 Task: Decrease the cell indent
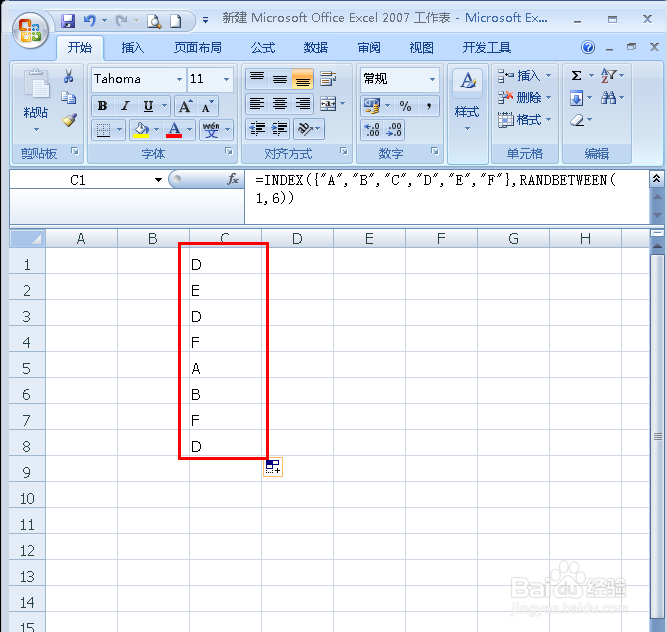tap(257, 128)
